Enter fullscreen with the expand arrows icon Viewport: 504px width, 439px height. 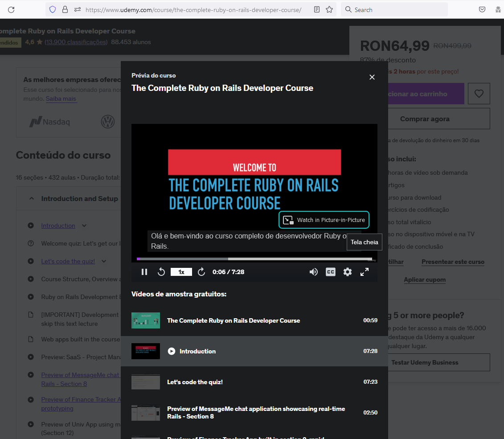(x=365, y=272)
